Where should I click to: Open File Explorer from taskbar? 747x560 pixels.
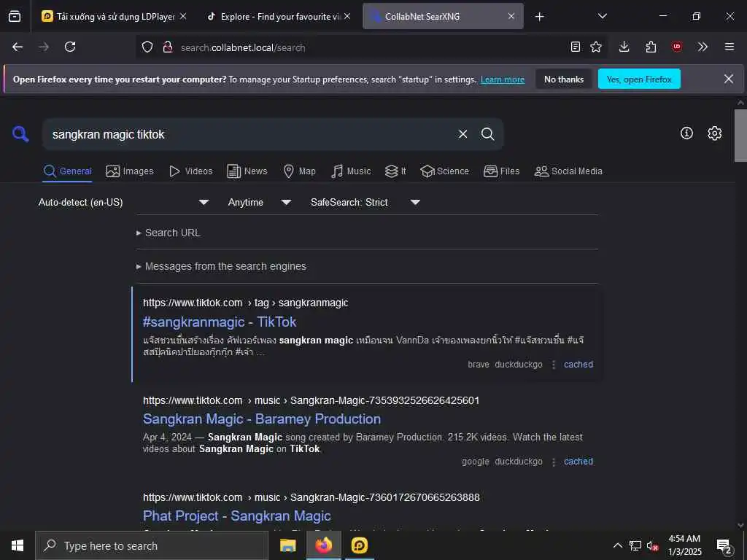(287, 545)
